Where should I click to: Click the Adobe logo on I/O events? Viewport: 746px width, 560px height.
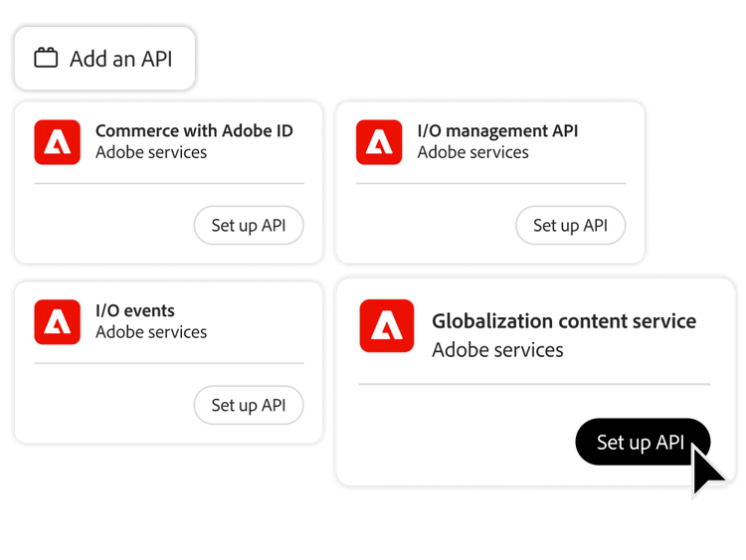[x=57, y=321]
